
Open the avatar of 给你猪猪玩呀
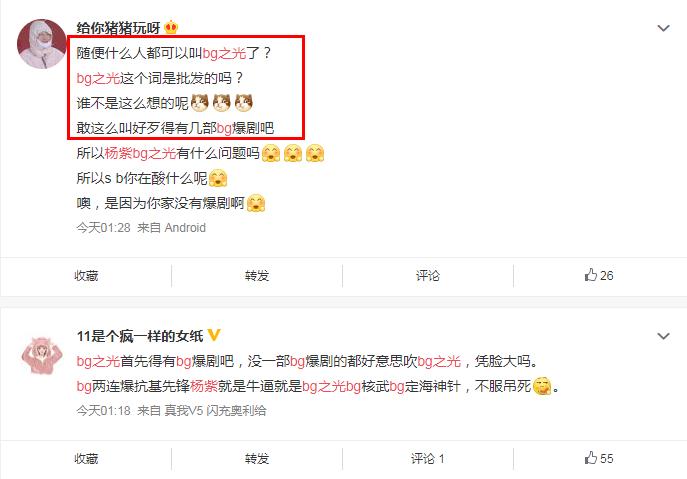(41, 44)
